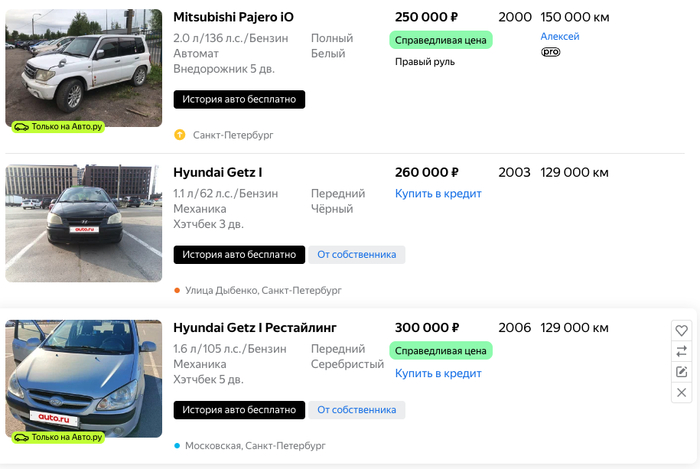Viewport: 700px width, 469px height.
Task: Click the PRO badge under seller Алексей
Action: point(551,52)
